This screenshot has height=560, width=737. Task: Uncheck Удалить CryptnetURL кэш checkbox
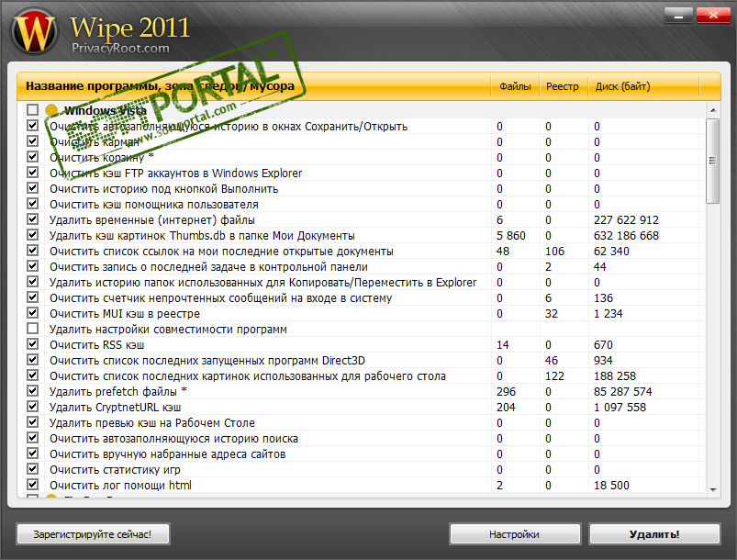pyautogui.click(x=32, y=407)
